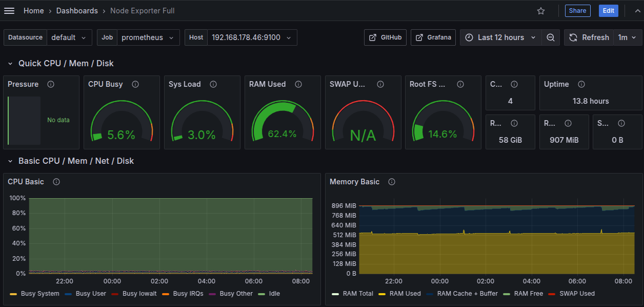This screenshot has height=307, width=644.
Task: Toggle RAM Used series in memory legend
Action: (405, 294)
